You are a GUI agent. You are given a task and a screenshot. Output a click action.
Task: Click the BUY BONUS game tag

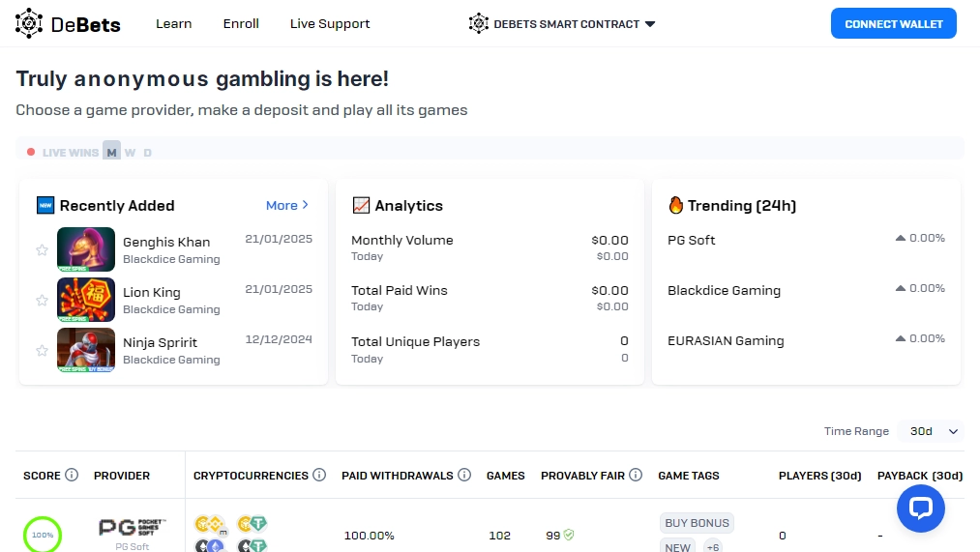tap(697, 523)
